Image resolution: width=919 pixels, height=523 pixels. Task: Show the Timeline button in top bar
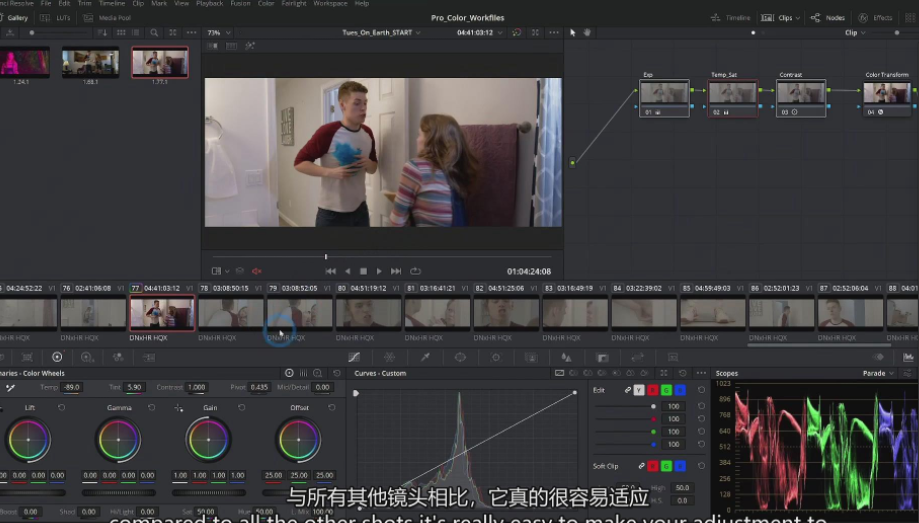(730, 18)
